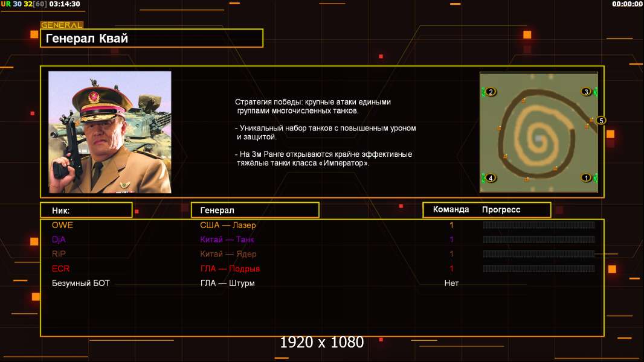
Task: Click the Генерал Квай title box
Action: 152,39
